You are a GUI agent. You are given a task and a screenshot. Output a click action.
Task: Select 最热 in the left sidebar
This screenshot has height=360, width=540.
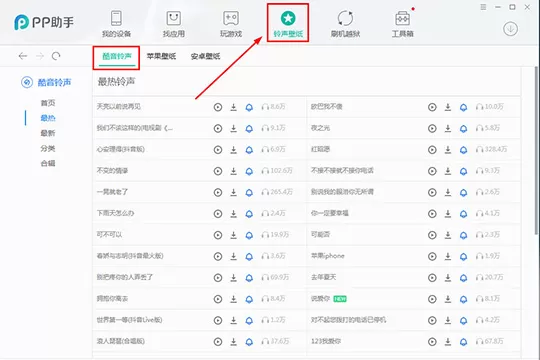[48, 118]
